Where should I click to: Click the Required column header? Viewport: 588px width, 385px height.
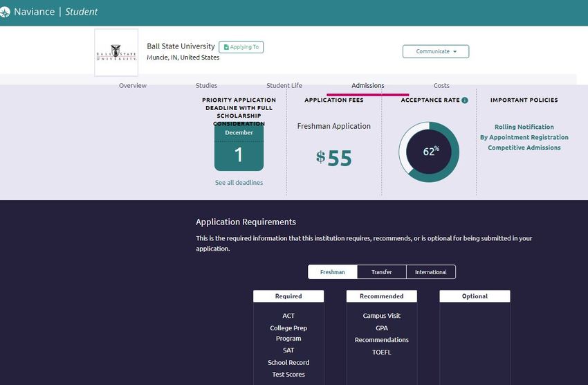pos(288,296)
